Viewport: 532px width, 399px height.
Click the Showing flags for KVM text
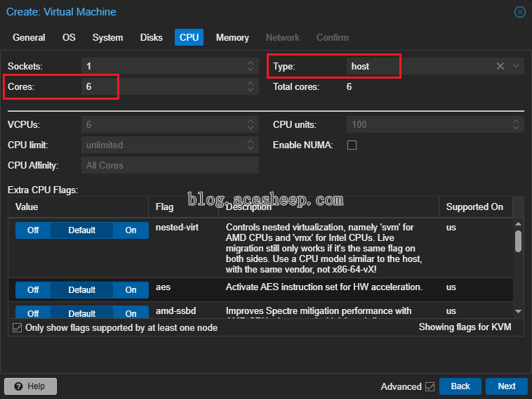pyautogui.click(x=465, y=327)
